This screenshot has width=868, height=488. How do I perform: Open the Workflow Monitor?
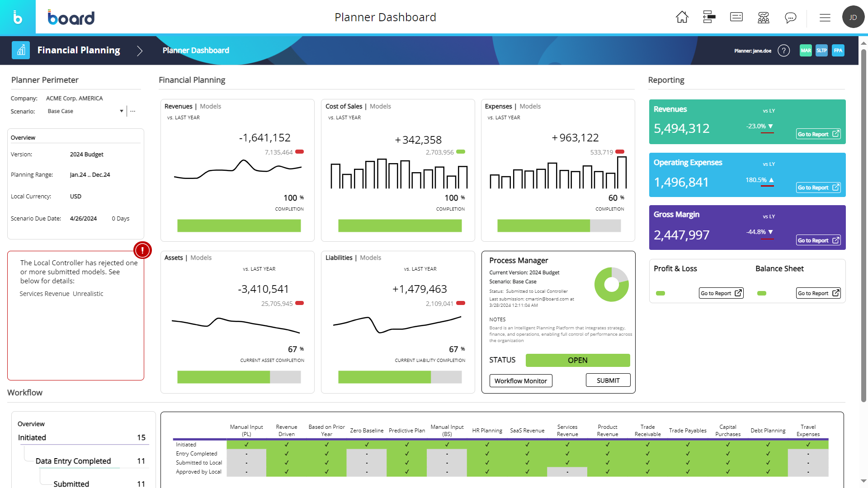[x=520, y=380]
